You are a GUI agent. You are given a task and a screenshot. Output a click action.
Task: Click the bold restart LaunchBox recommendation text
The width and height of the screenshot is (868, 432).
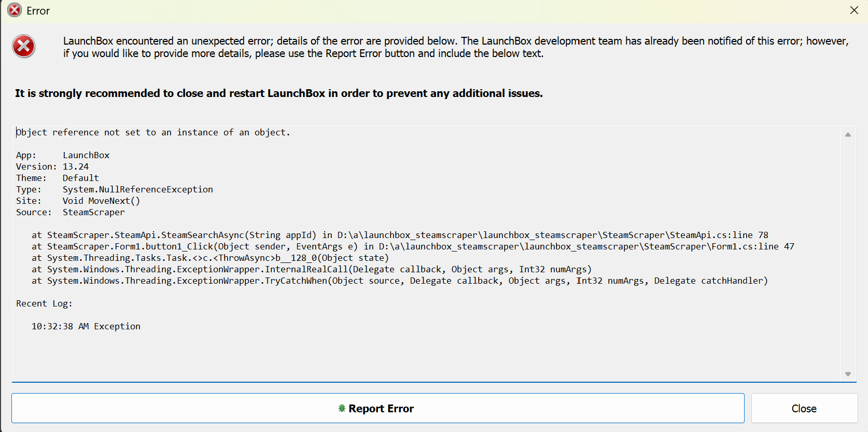pyautogui.click(x=278, y=93)
